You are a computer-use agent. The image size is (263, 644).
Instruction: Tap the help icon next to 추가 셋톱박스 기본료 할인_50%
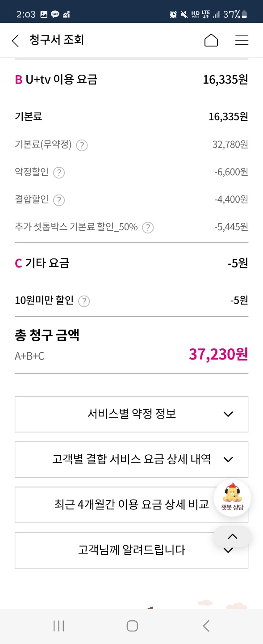(x=148, y=227)
